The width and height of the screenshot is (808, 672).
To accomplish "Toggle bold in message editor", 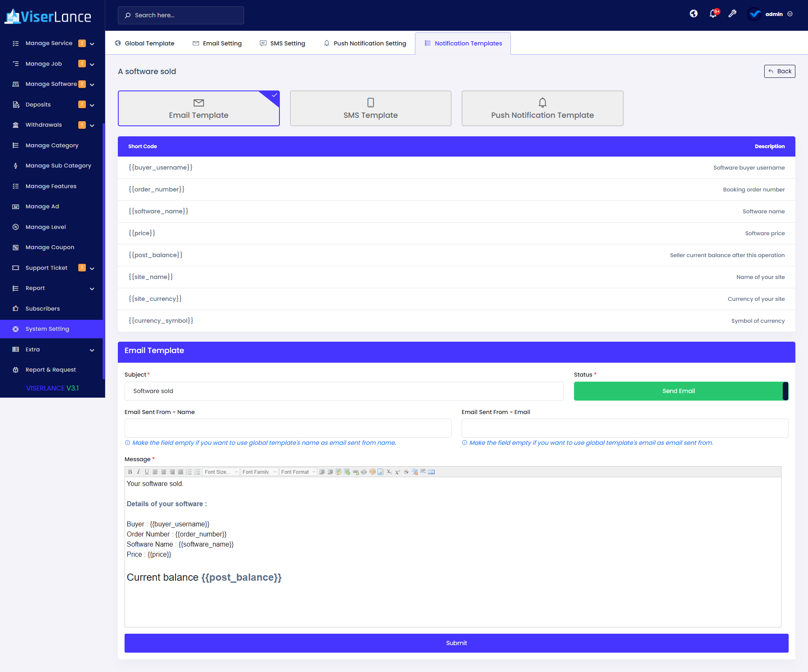I will (x=130, y=472).
